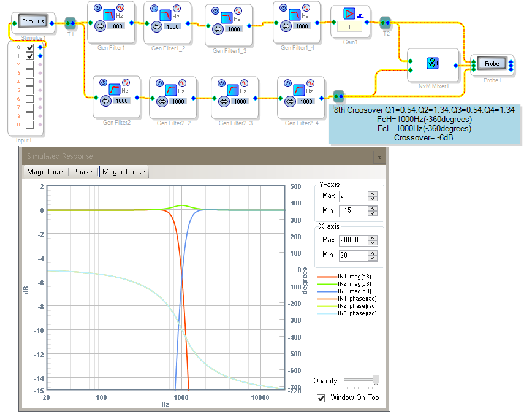
Task: Click Gen Filter2 high-pass filter icon
Action: point(114,89)
